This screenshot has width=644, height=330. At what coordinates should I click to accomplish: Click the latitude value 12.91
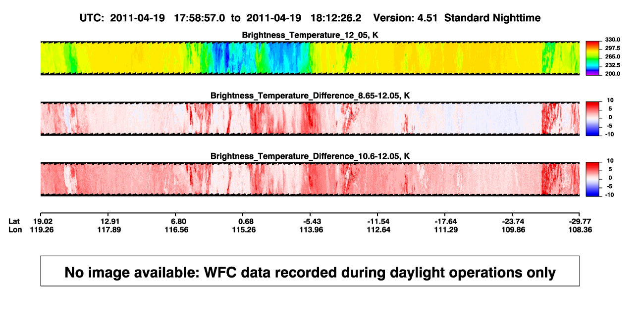tap(110, 221)
